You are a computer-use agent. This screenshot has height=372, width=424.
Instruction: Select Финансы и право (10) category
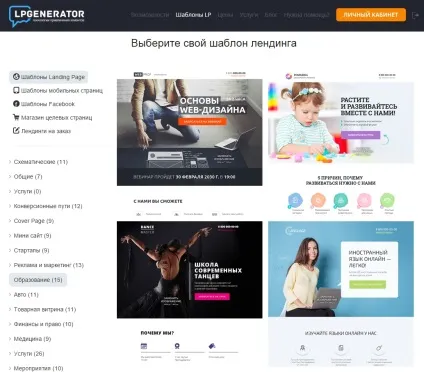pyautogui.click(x=43, y=324)
